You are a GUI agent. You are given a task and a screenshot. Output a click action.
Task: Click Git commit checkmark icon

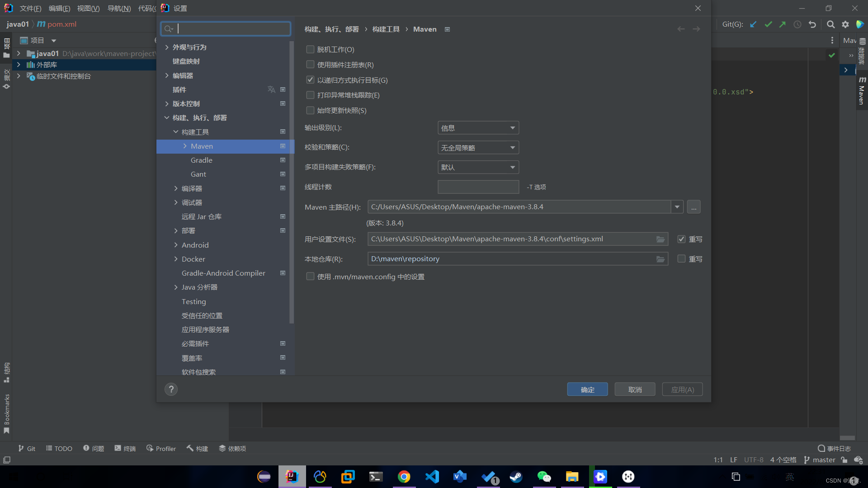pyautogui.click(x=768, y=24)
